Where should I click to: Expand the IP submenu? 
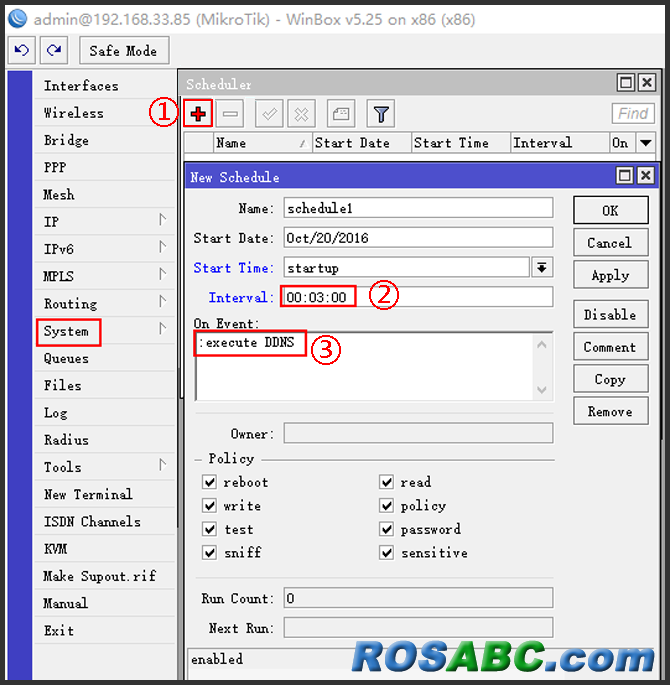162,219
